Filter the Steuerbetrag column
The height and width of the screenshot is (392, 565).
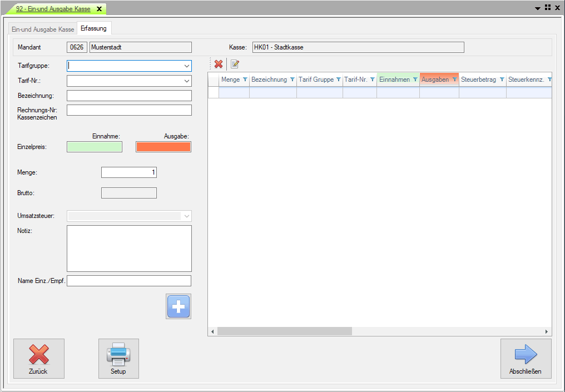click(x=502, y=80)
